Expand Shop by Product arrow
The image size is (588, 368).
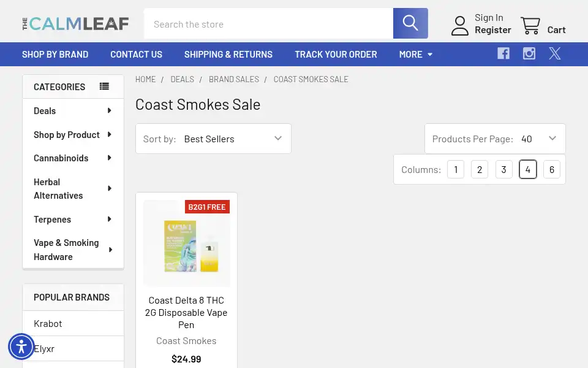pos(109,134)
